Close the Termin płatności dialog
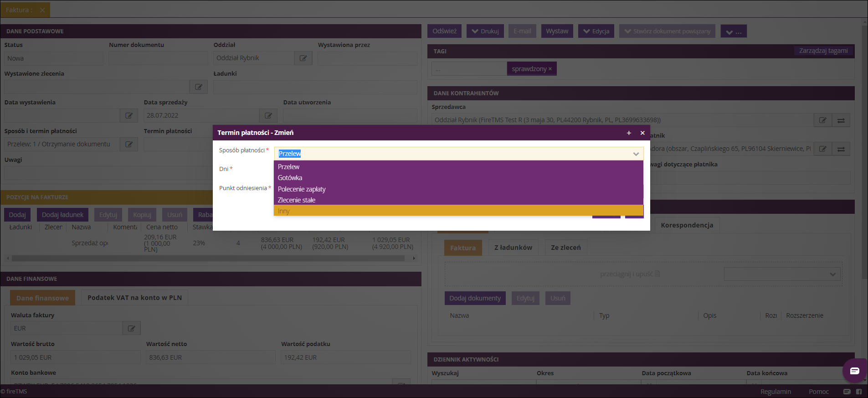The height and width of the screenshot is (398, 868). click(642, 133)
